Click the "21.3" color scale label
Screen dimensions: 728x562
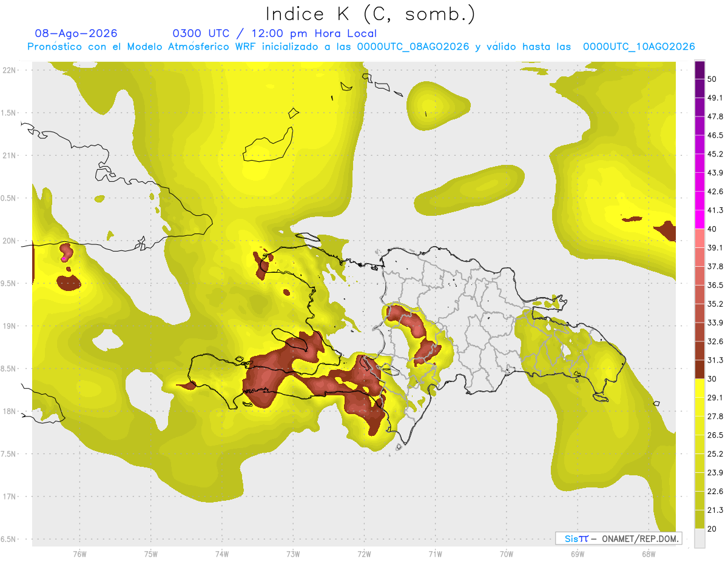715,510
